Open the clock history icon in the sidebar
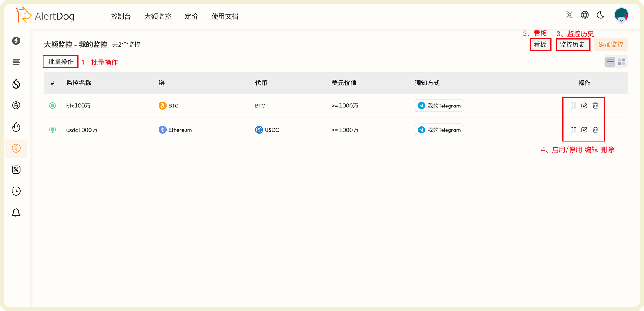 coord(16,191)
